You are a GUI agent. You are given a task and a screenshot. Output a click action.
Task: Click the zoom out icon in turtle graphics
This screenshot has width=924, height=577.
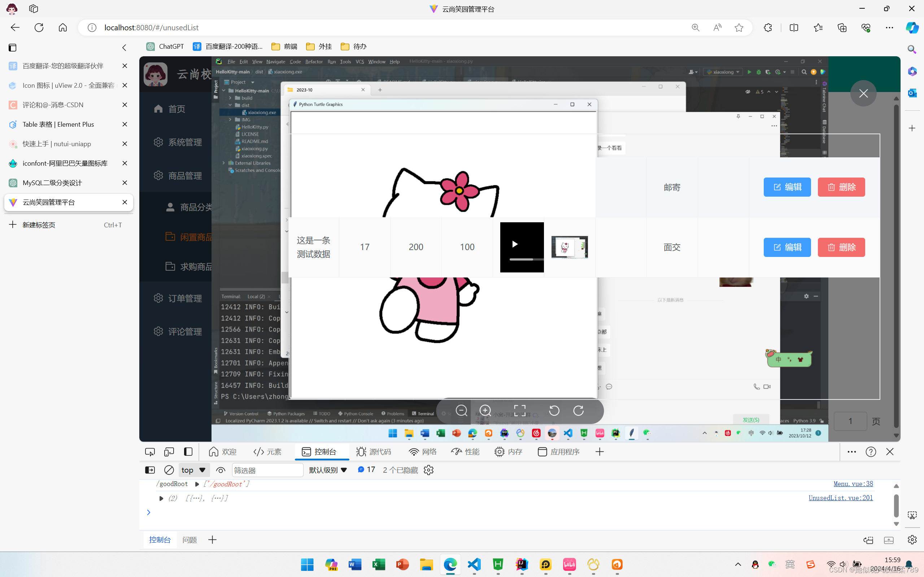(461, 411)
